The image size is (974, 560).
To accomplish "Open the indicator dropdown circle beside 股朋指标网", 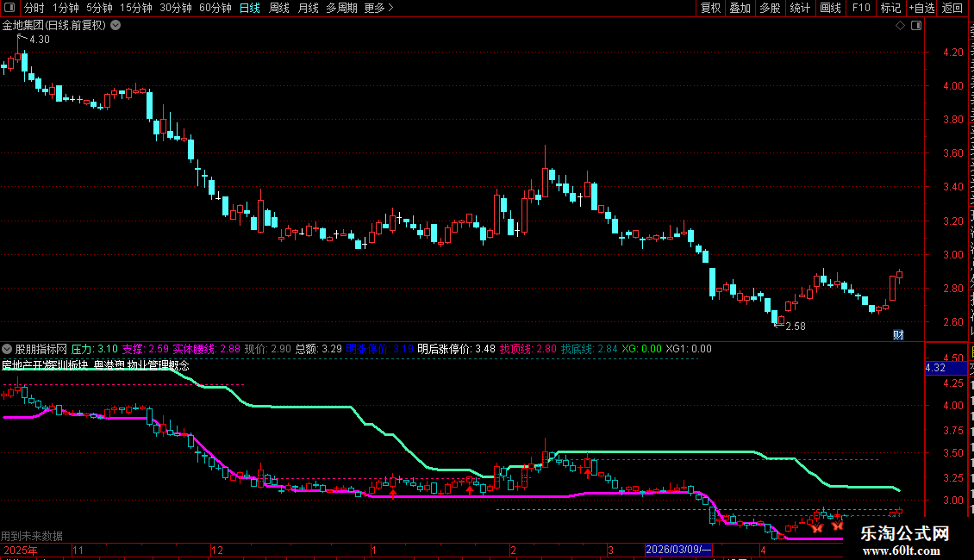I will click(7, 349).
